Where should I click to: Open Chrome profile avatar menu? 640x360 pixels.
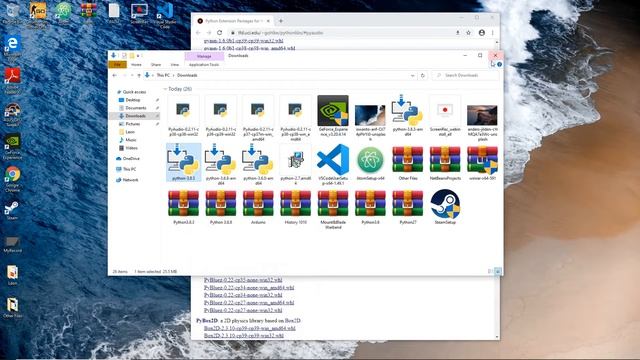482,33
